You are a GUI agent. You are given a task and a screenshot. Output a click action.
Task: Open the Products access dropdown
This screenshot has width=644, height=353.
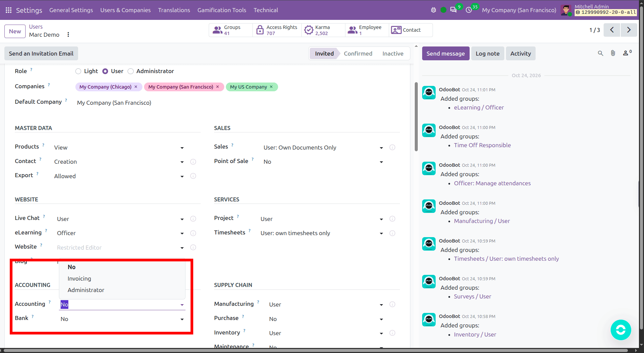click(x=119, y=148)
